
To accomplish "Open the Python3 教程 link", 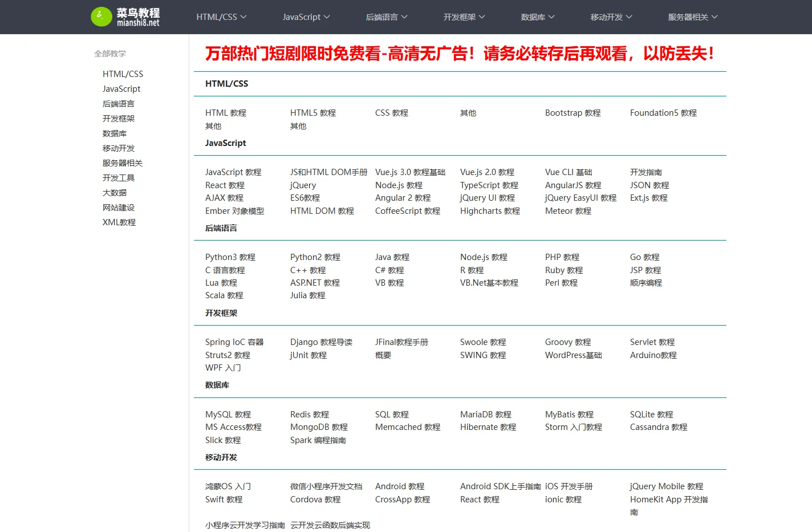I will pos(230,257).
